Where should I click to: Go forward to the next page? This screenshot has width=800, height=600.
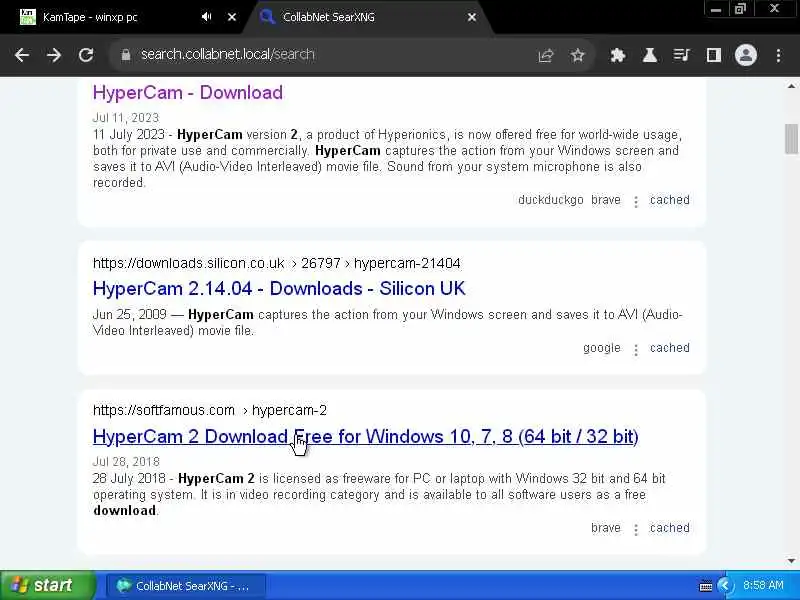tap(54, 55)
